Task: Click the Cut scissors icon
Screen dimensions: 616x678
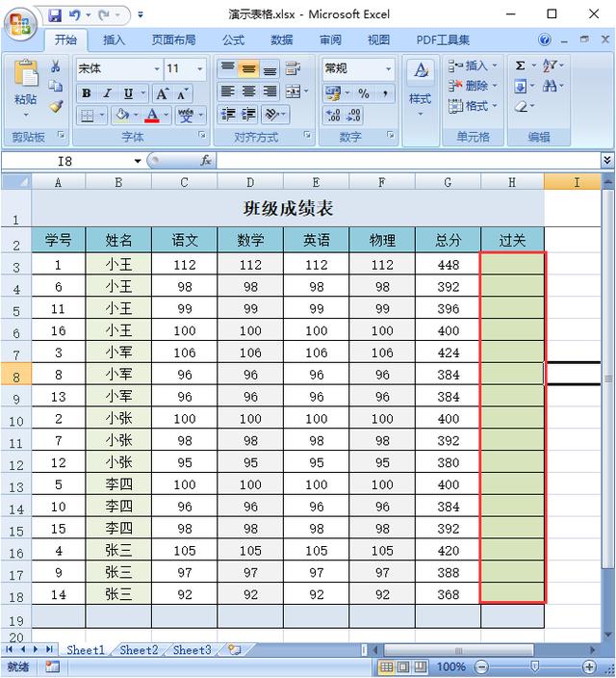Action: tap(56, 66)
